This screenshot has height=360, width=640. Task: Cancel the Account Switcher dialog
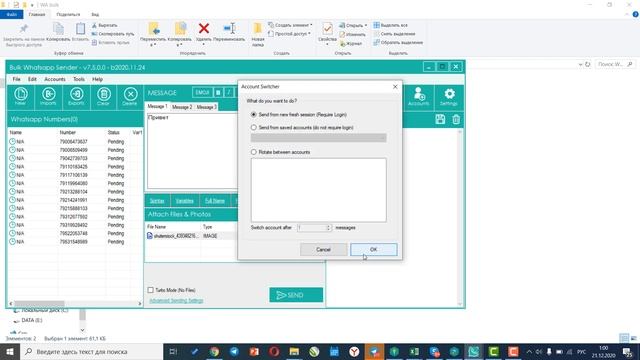pos(323,249)
